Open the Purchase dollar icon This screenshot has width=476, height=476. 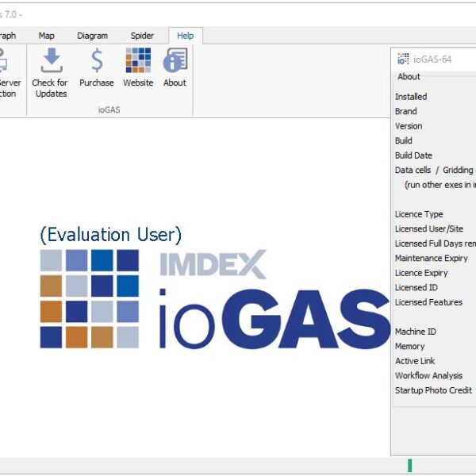pos(97,60)
